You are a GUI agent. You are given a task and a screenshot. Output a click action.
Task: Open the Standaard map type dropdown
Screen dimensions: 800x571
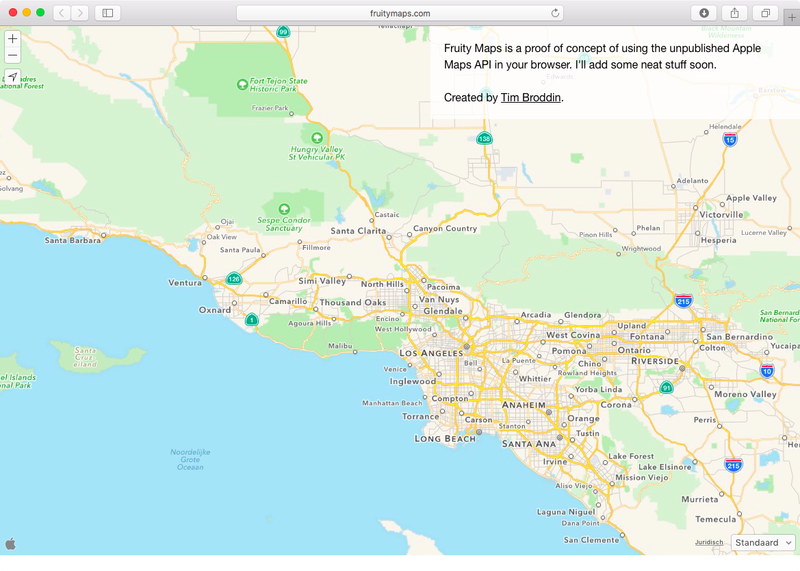coord(763,542)
